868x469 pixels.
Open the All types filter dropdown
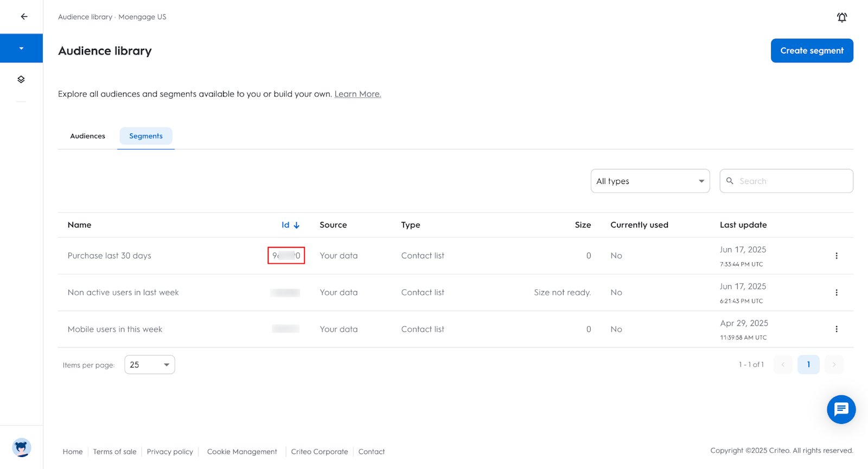tap(650, 181)
